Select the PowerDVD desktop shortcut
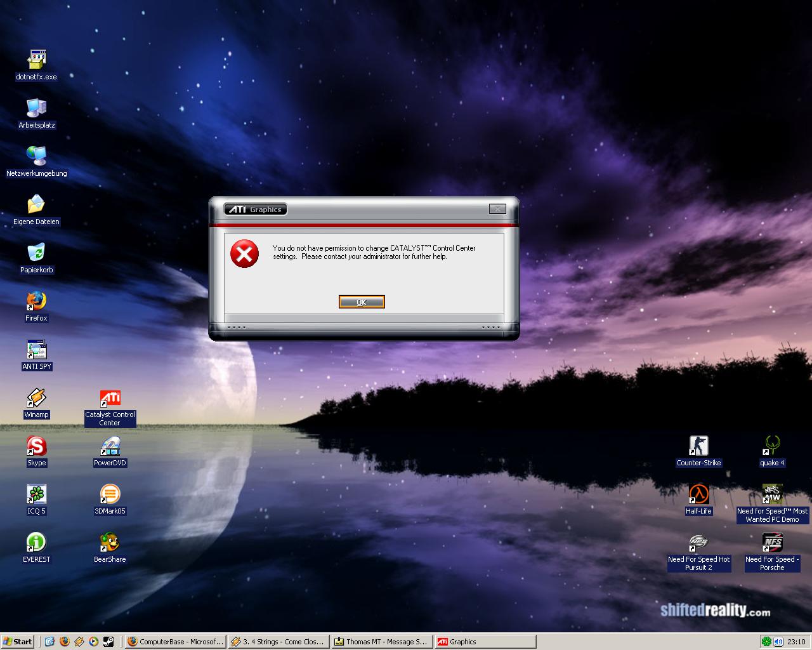The image size is (812, 650). coord(110,451)
